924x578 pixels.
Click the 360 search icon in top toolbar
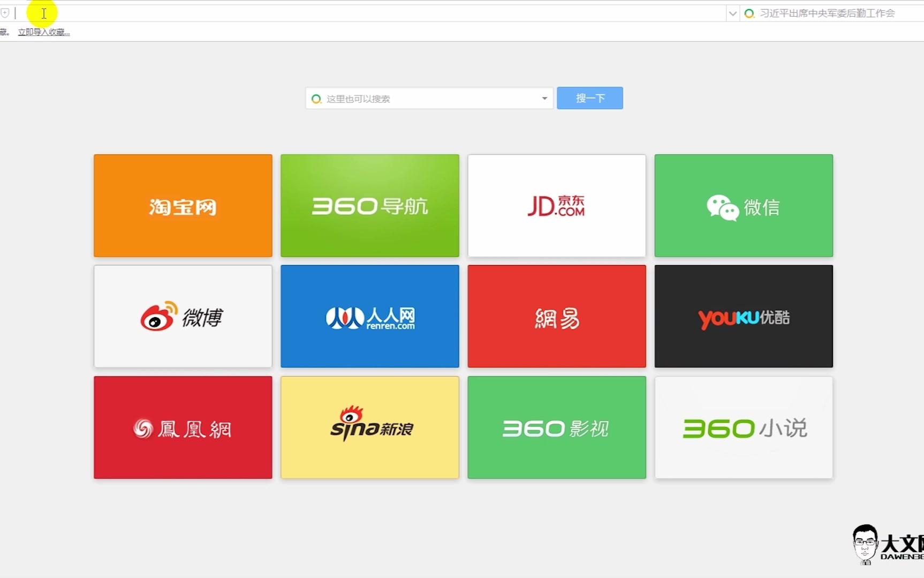tap(749, 13)
